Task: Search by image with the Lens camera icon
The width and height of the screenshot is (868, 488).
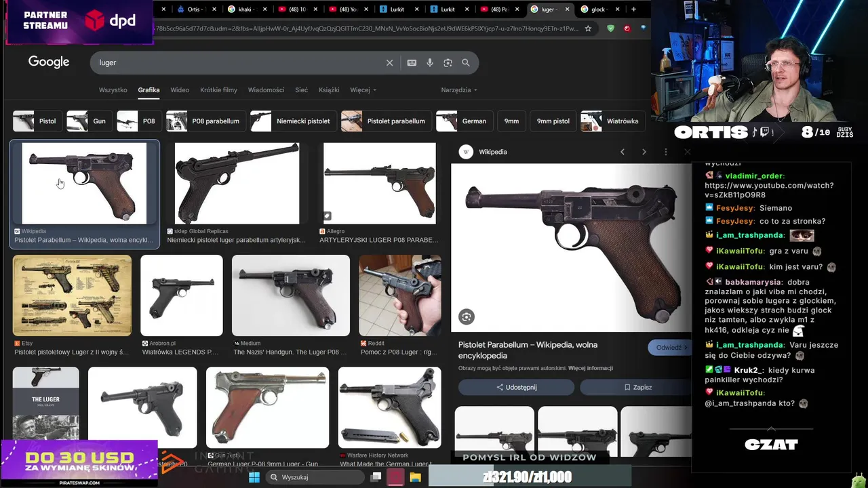Action: click(x=448, y=62)
